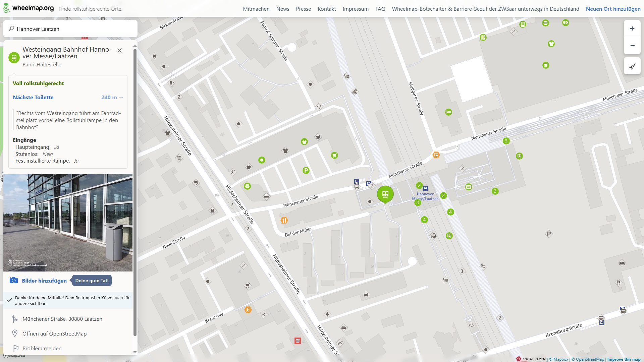Viewport: 644px width, 362px height.
Task: Click Öffnen auf OpenStreetMap link
Action: pos(54,334)
